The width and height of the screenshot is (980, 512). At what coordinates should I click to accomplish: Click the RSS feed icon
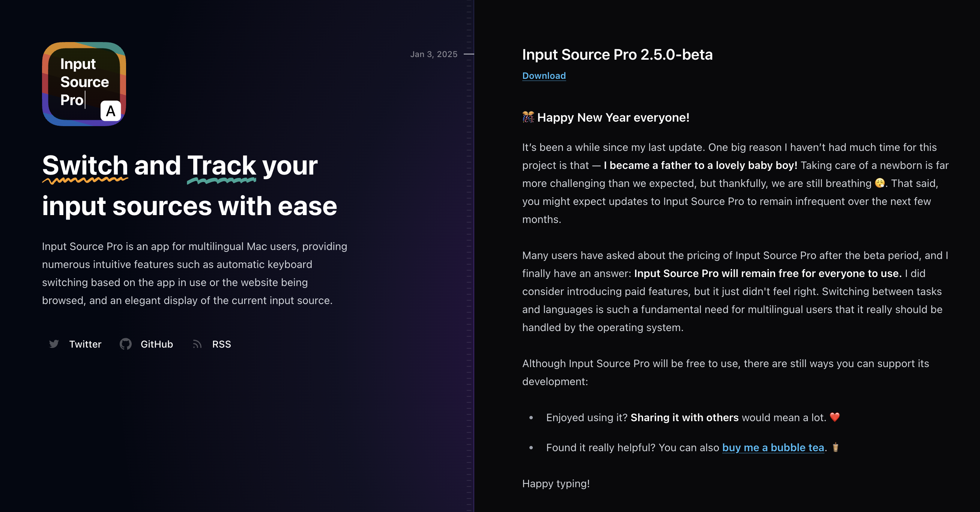coord(198,344)
